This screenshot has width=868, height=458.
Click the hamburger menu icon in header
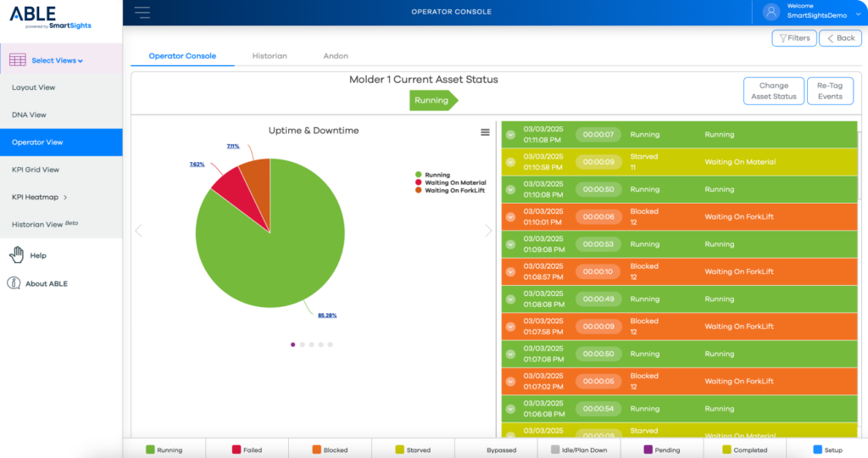tap(142, 12)
